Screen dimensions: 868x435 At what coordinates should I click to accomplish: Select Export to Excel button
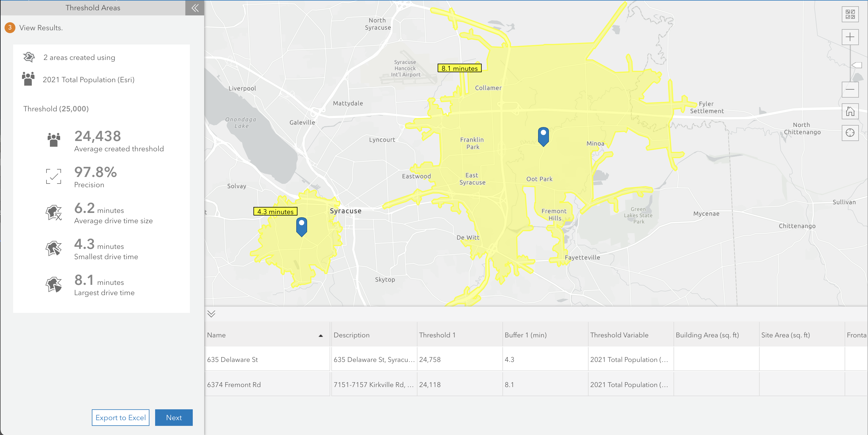pyautogui.click(x=120, y=418)
